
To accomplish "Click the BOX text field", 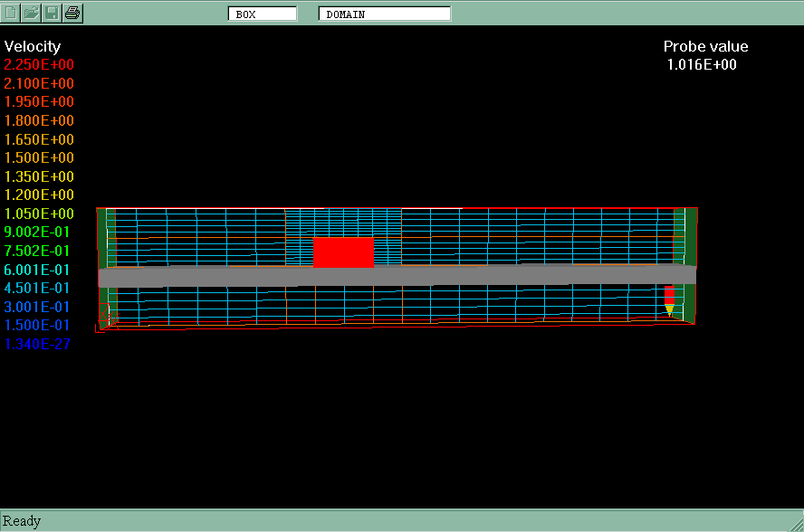I will coord(263,14).
